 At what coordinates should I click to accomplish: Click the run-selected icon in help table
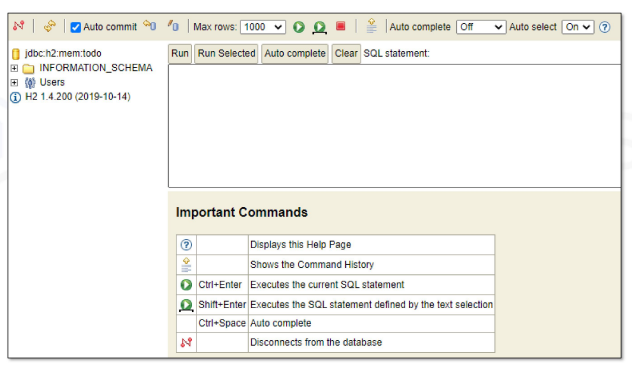pyautogui.click(x=186, y=305)
